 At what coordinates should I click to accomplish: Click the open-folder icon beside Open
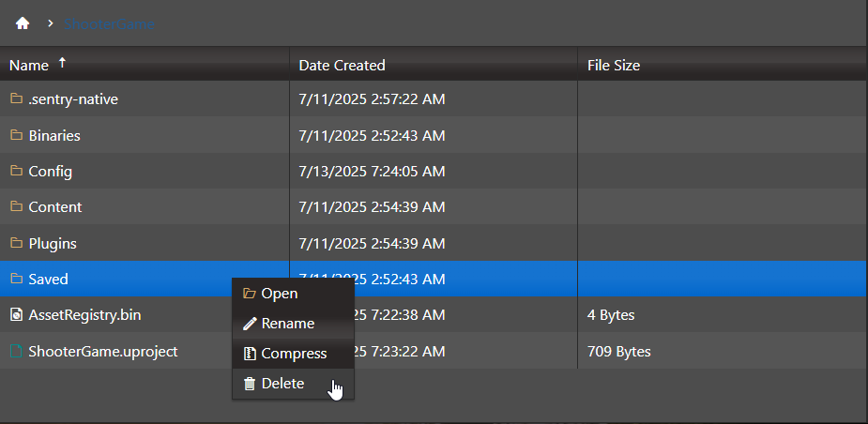coord(250,294)
